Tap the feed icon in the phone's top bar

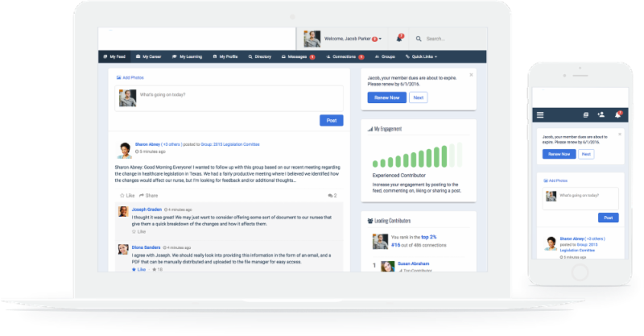pyautogui.click(x=586, y=115)
